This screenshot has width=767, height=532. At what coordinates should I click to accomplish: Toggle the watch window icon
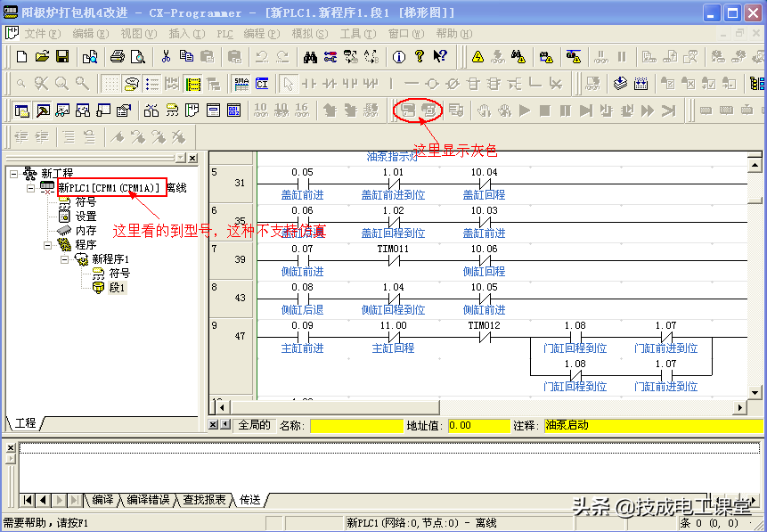[x=62, y=110]
